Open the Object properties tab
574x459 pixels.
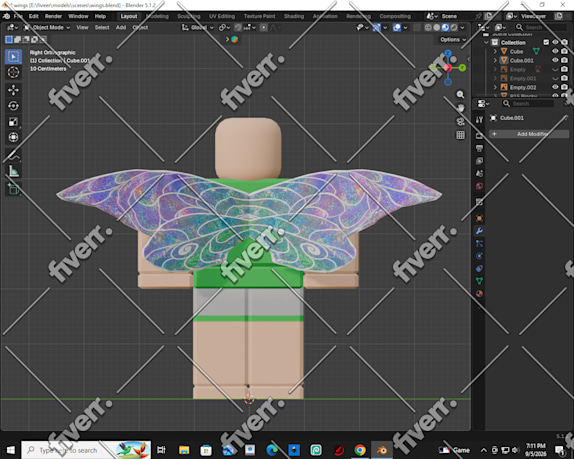point(479,219)
